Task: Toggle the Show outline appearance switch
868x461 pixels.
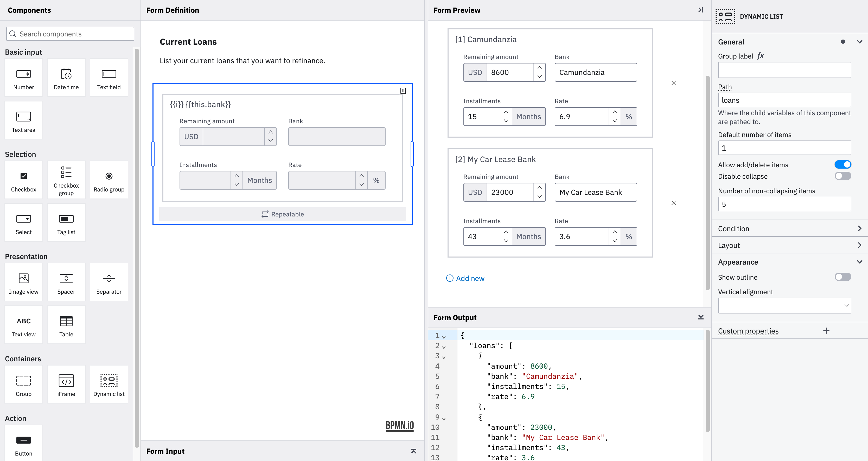Action: pyautogui.click(x=843, y=277)
